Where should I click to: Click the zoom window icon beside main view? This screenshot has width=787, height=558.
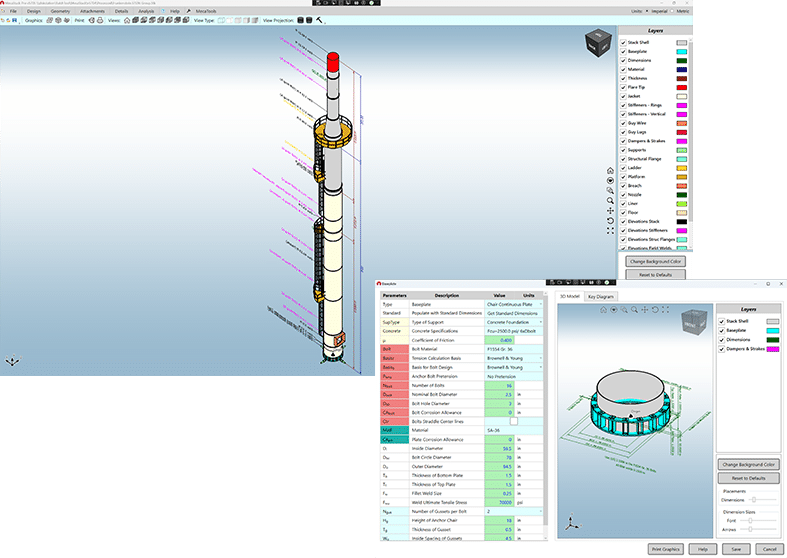click(x=610, y=191)
